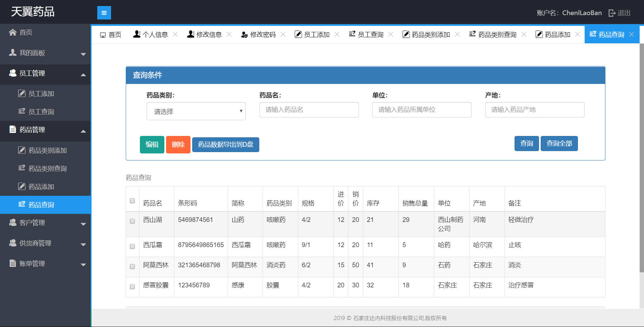Click the 首页 home icon in sidebar
The height and width of the screenshot is (327, 644).
[x=12, y=32]
